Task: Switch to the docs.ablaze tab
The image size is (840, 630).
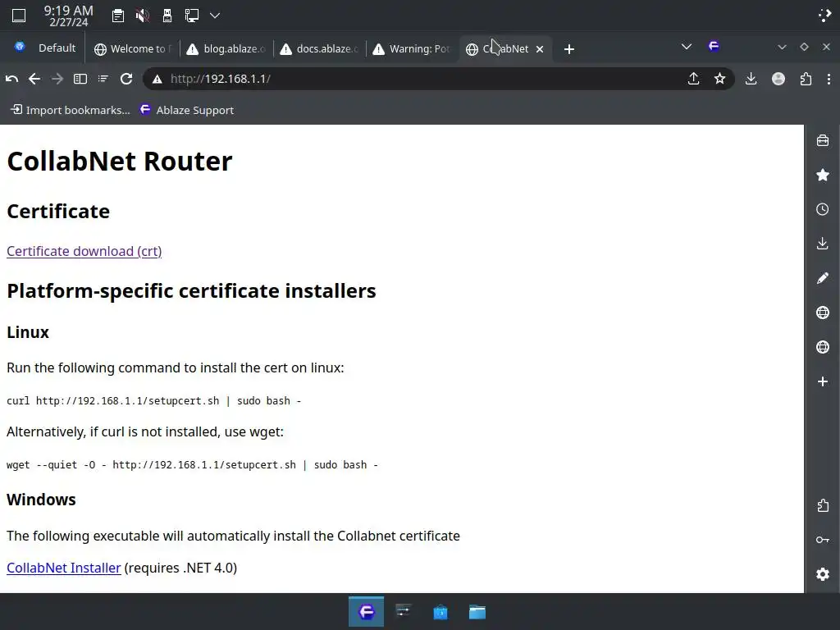Action: click(x=319, y=48)
